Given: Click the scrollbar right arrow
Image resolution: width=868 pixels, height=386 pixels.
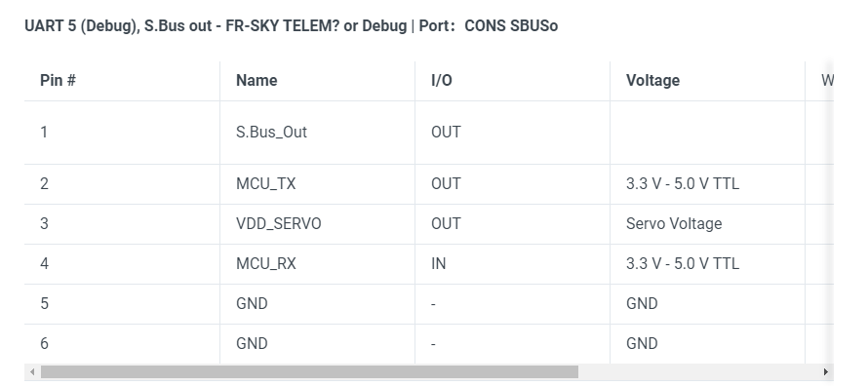Looking at the screenshot, I should coord(826,372).
